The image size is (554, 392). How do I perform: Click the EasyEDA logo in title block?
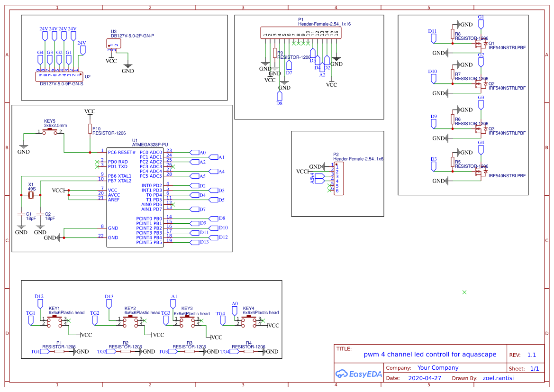(x=359, y=374)
